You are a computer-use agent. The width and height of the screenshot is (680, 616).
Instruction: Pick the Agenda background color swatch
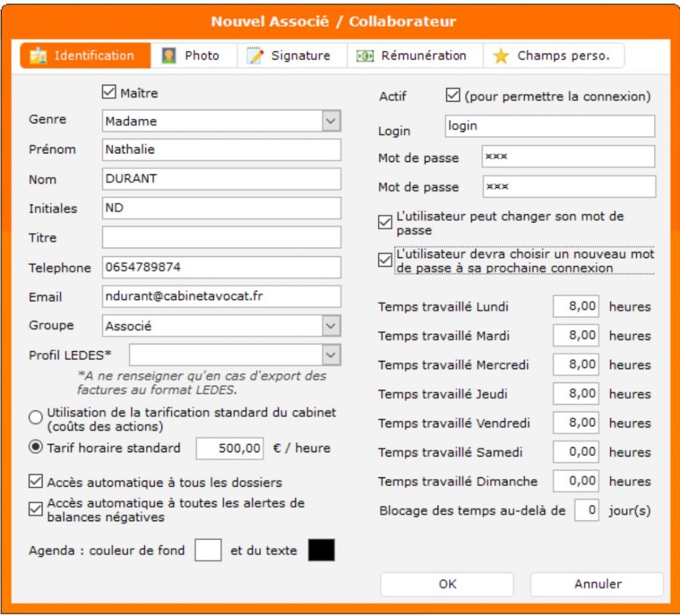pos(208,550)
